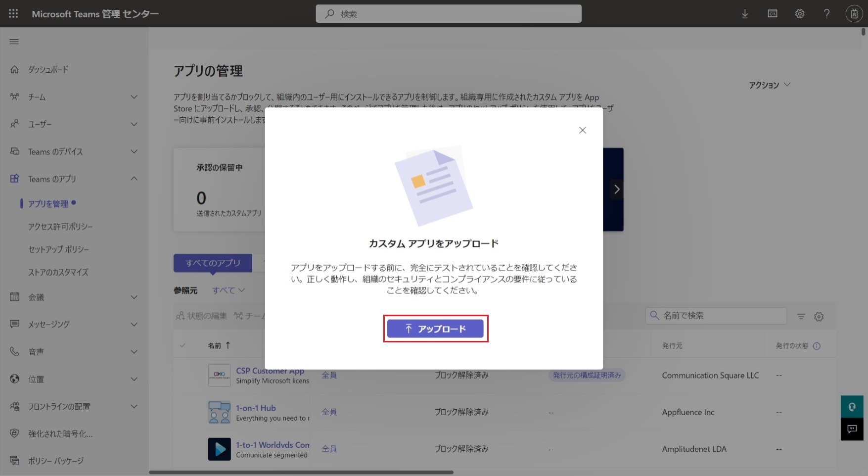Image resolution: width=868 pixels, height=476 pixels.
Task: Select the すべてのアプリ tab
Action: [213, 263]
